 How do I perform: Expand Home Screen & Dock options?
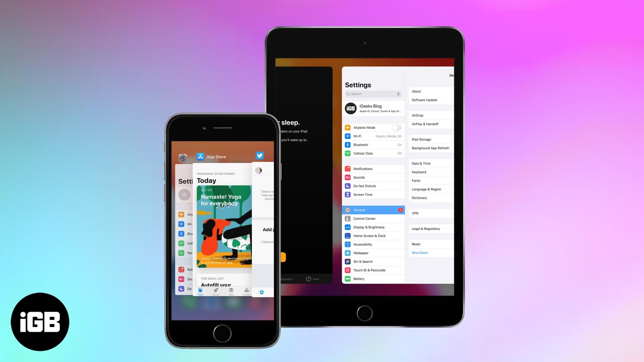tap(369, 236)
